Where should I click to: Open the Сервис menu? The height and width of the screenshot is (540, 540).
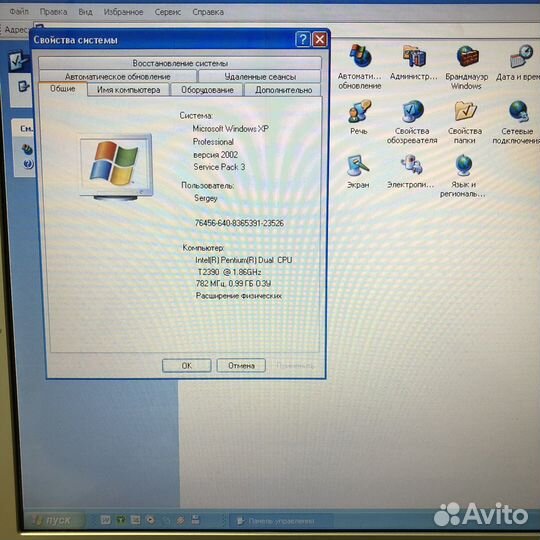(168, 12)
